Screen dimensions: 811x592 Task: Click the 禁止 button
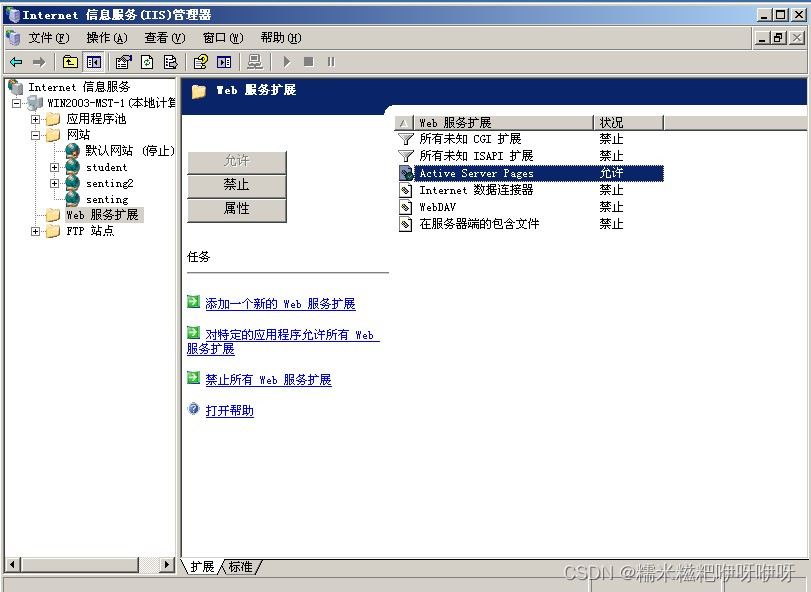click(x=236, y=185)
